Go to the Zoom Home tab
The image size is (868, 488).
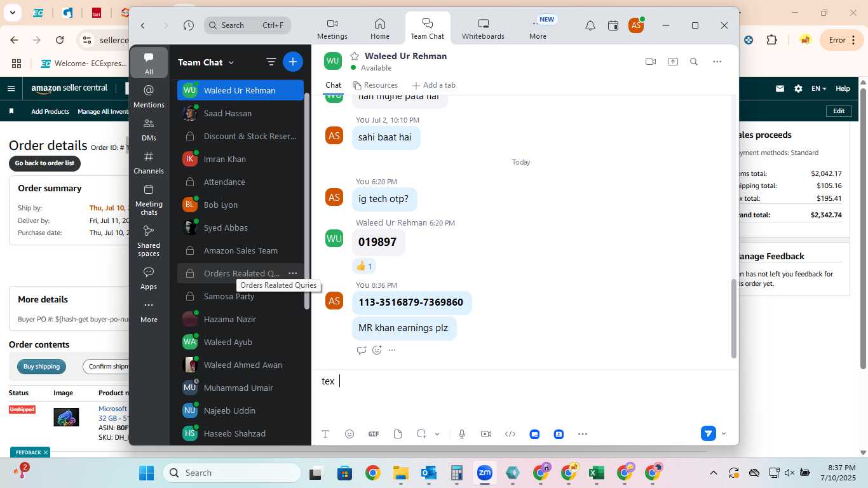[x=380, y=29]
